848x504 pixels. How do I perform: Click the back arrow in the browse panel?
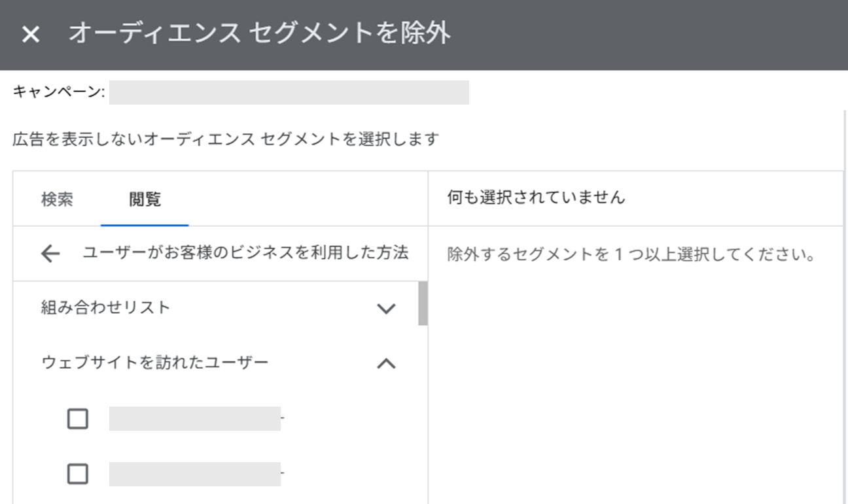point(50,254)
